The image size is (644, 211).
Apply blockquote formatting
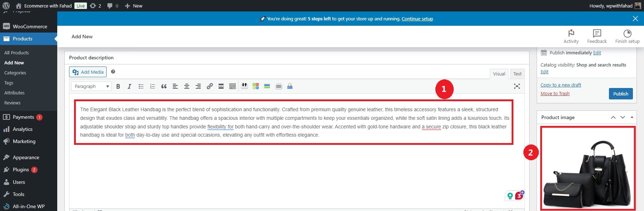point(164,86)
